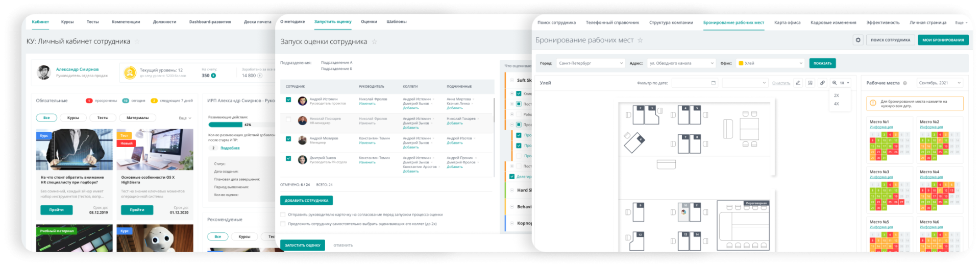This screenshot has height=266, width=980.
Task: Click desk number 12 on the office map
Action: (x=637, y=241)
